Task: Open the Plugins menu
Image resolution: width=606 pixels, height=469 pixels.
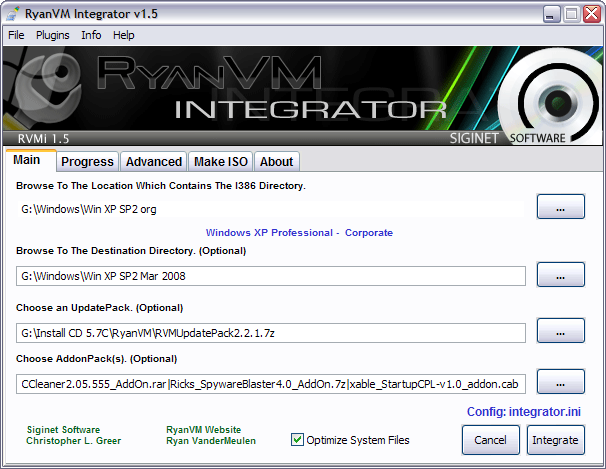Action: tap(53, 35)
